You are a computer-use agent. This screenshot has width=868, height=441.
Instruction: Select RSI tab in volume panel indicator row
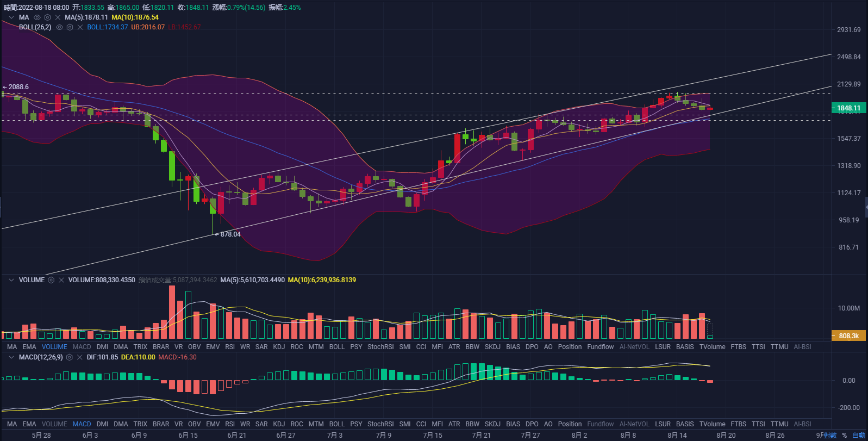[230, 347]
